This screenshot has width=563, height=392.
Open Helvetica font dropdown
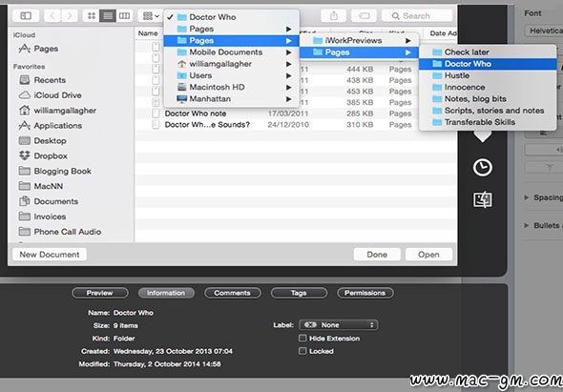coord(544,31)
